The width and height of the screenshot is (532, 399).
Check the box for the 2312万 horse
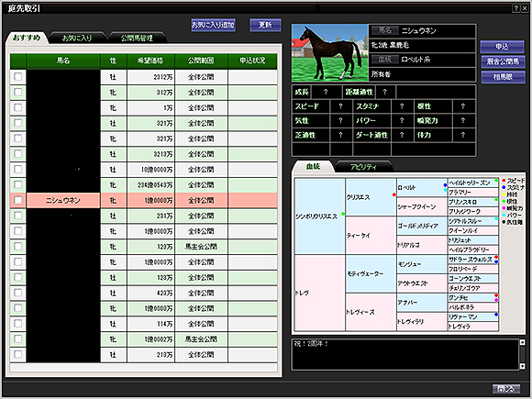click(x=18, y=77)
